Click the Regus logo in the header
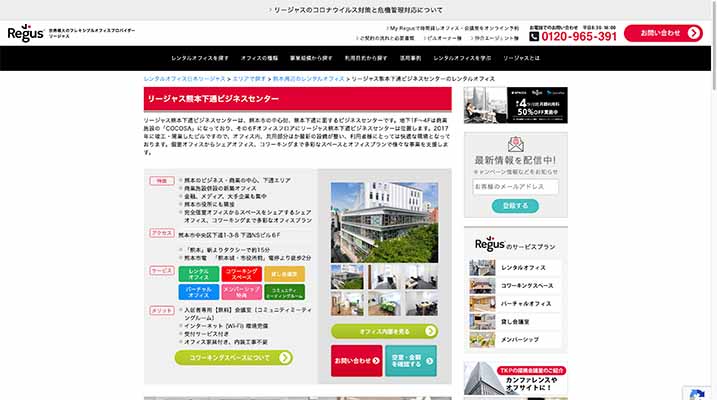 (x=24, y=34)
